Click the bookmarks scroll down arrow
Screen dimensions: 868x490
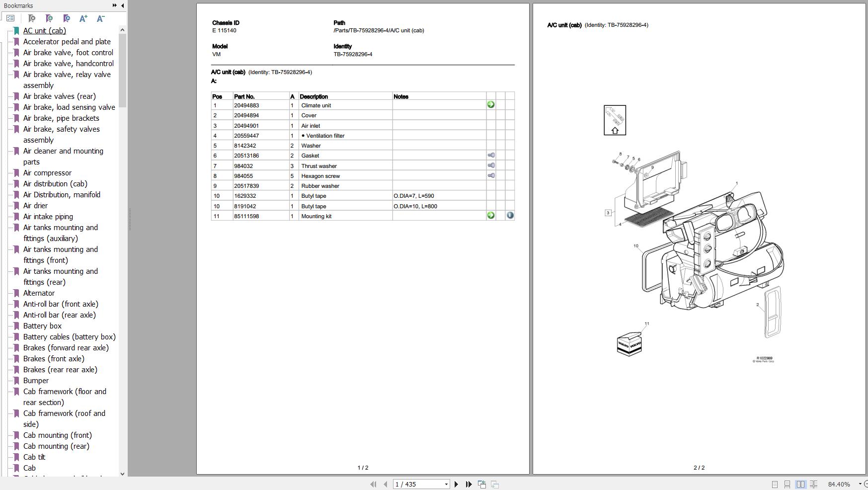pyautogui.click(x=123, y=474)
